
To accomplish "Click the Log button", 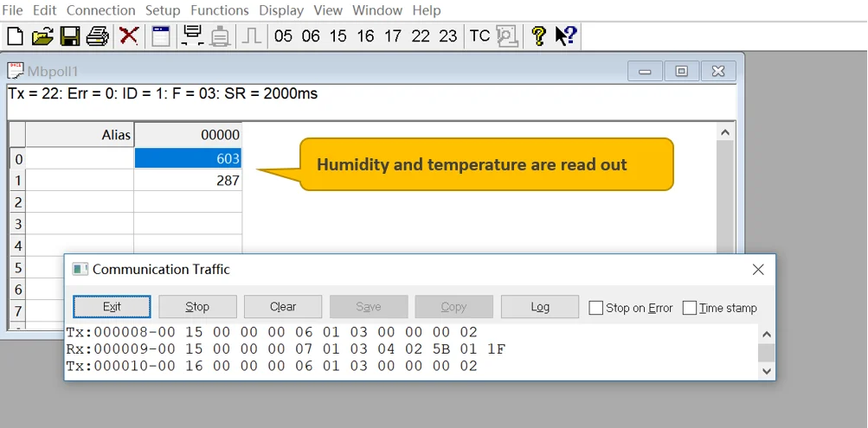I will click(x=540, y=306).
